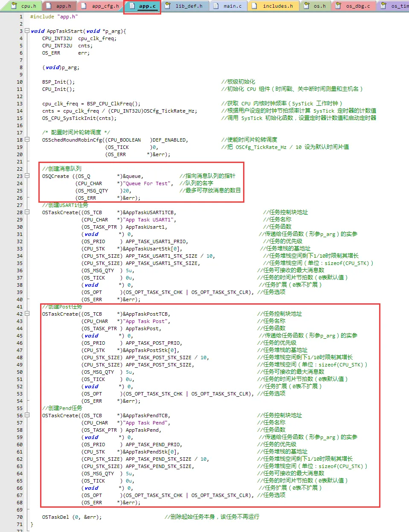Fold the Pend task OSTaskCreate block at line 56
Image resolution: width=409 pixels, height=532 pixels.
click(27, 416)
